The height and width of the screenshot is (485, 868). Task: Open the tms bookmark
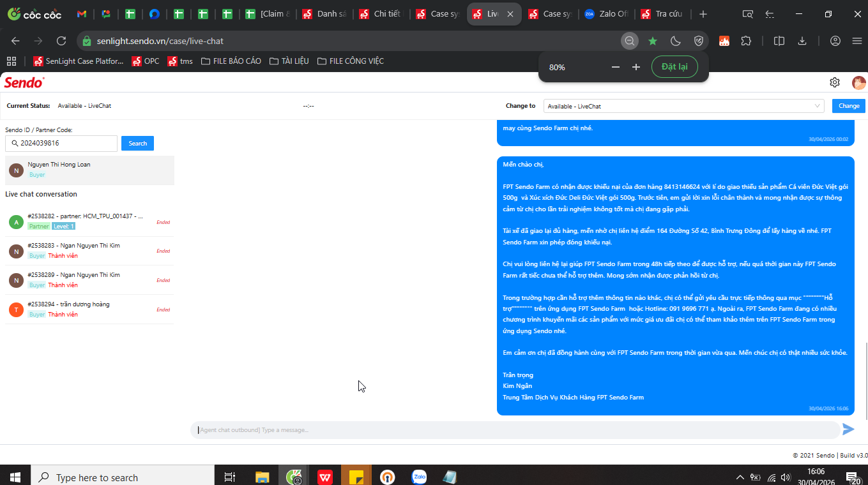pos(180,61)
